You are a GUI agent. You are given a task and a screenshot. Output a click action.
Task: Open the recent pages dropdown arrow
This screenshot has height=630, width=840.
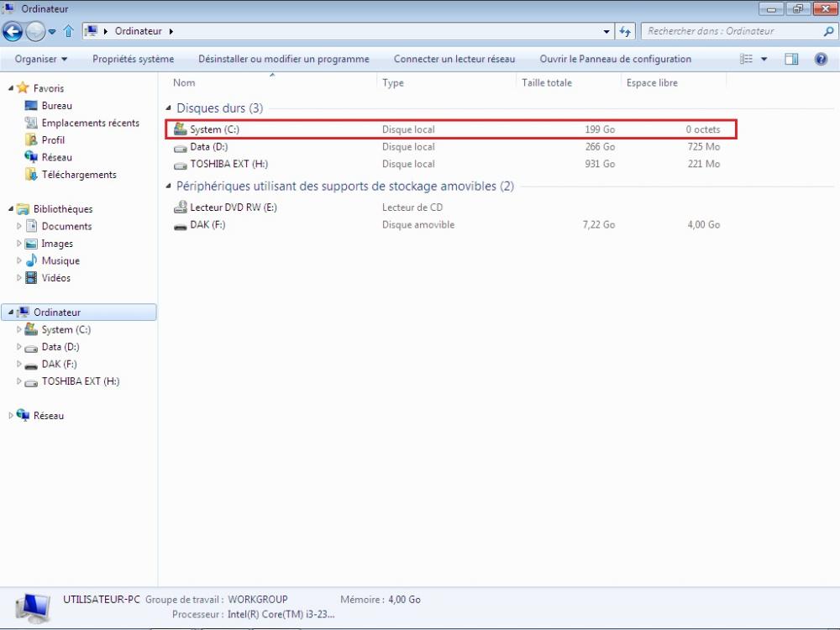click(52, 32)
